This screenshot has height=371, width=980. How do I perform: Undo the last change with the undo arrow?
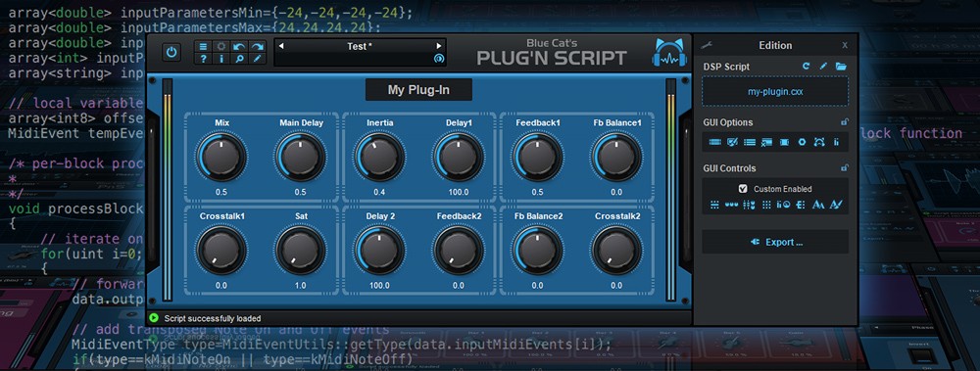(239, 46)
